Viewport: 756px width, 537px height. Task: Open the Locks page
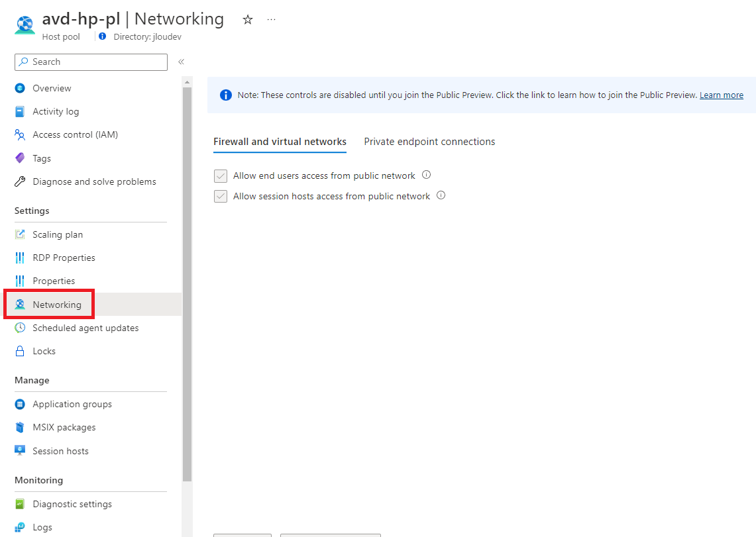tap(44, 351)
